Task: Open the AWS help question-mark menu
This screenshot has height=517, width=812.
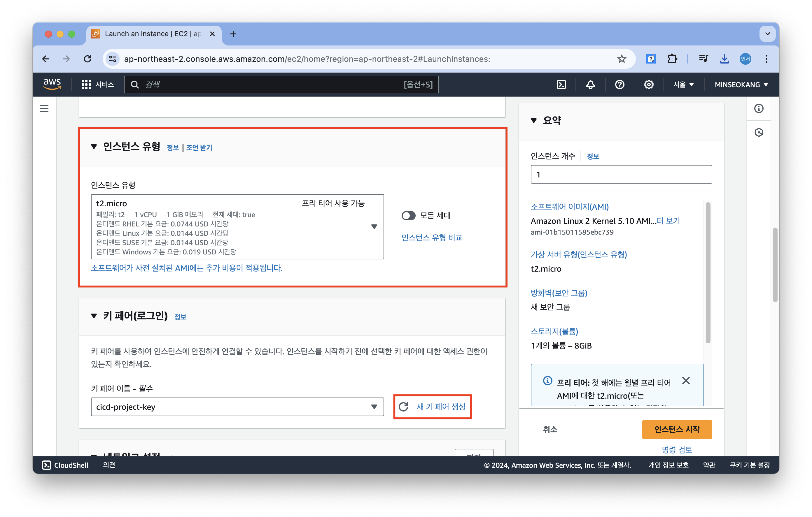Action: [619, 85]
